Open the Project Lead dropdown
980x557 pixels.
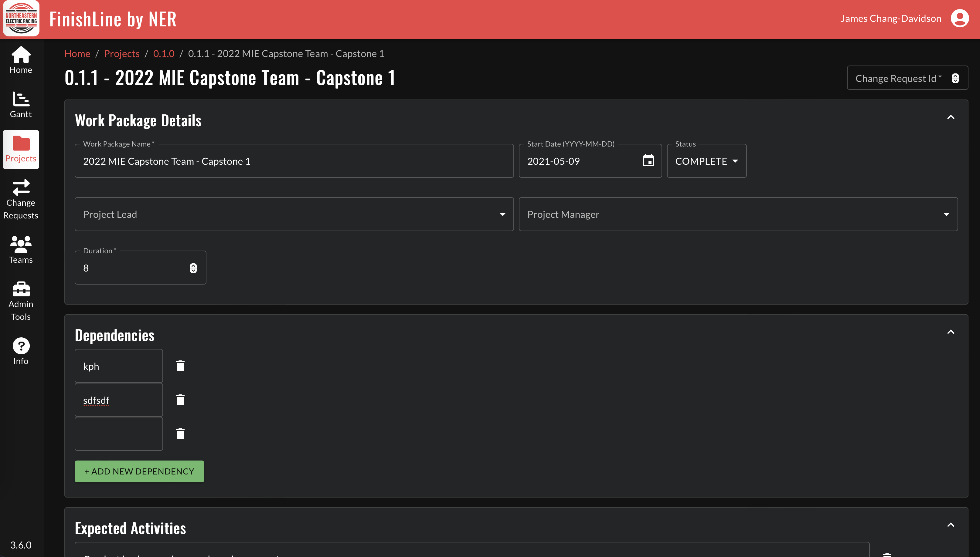tap(294, 214)
